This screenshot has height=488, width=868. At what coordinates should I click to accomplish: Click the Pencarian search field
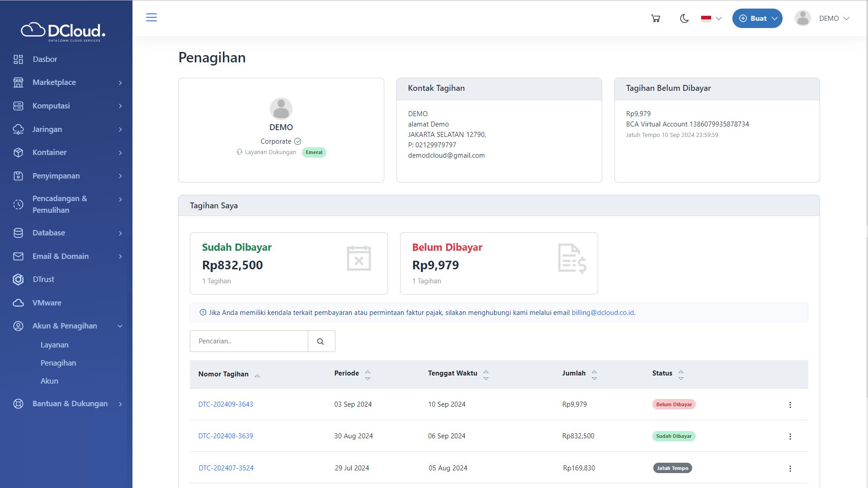(249, 342)
